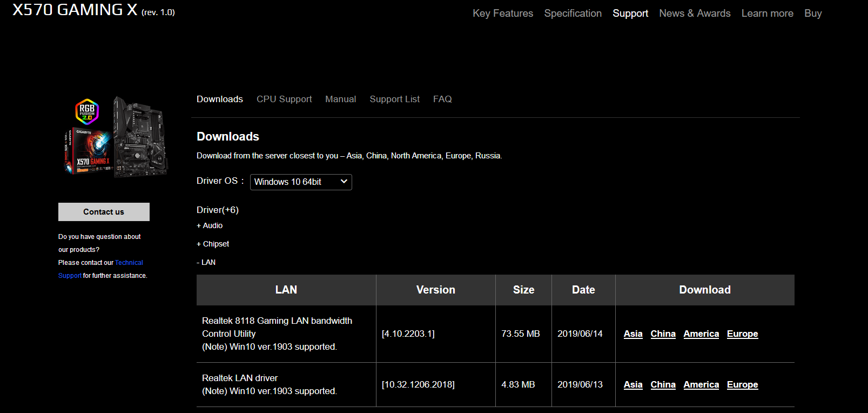Click the Version column header

(436, 290)
